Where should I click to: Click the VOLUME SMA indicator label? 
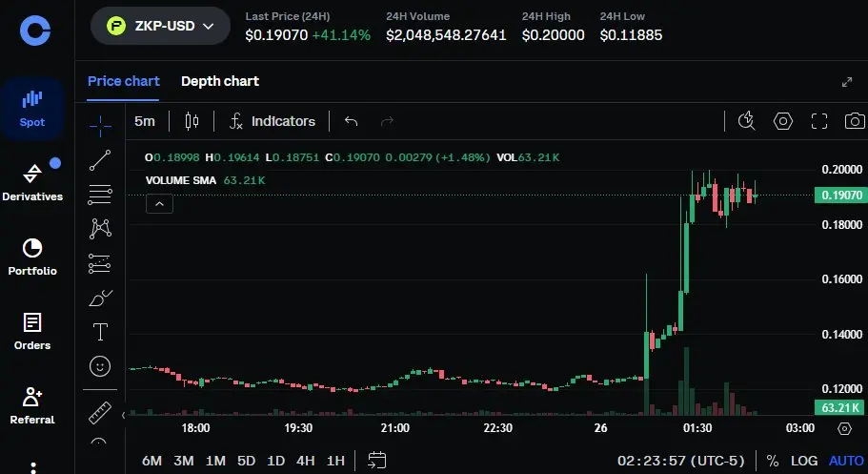coord(180,180)
